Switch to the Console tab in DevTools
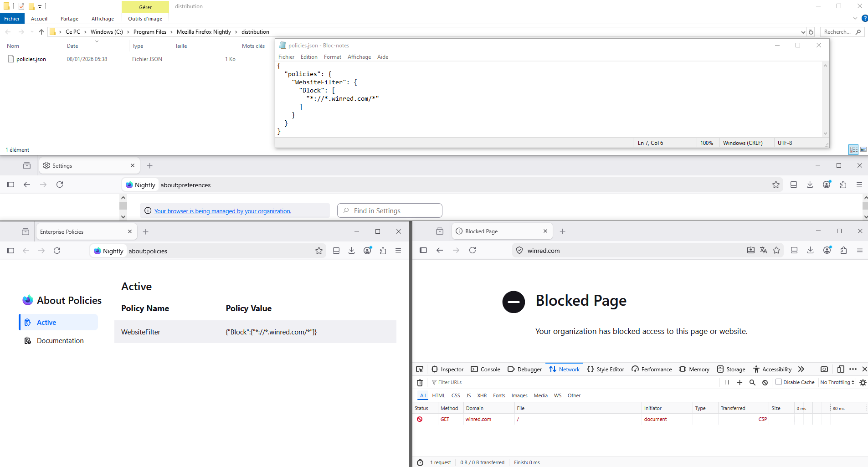The width and height of the screenshot is (868, 467). [486, 369]
